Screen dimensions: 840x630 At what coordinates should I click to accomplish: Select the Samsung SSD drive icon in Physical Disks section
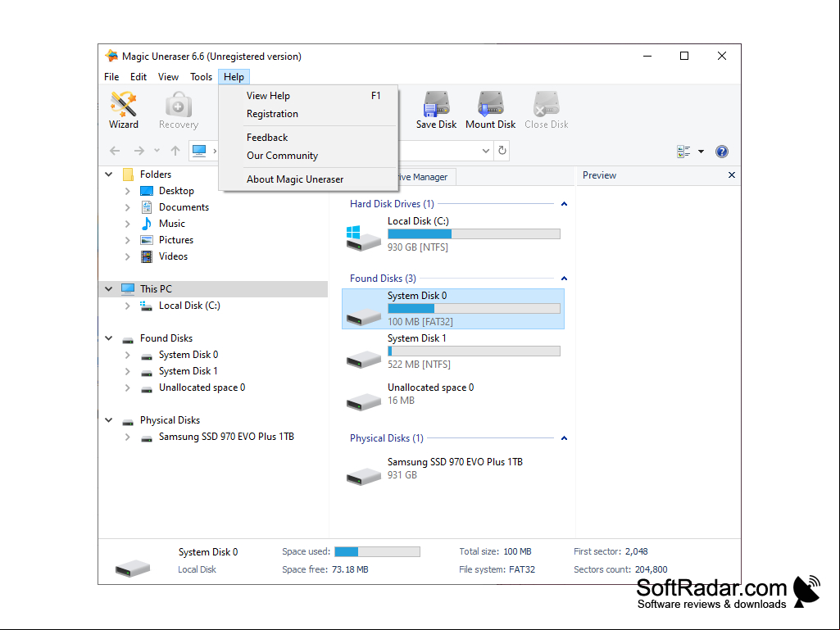363,476
